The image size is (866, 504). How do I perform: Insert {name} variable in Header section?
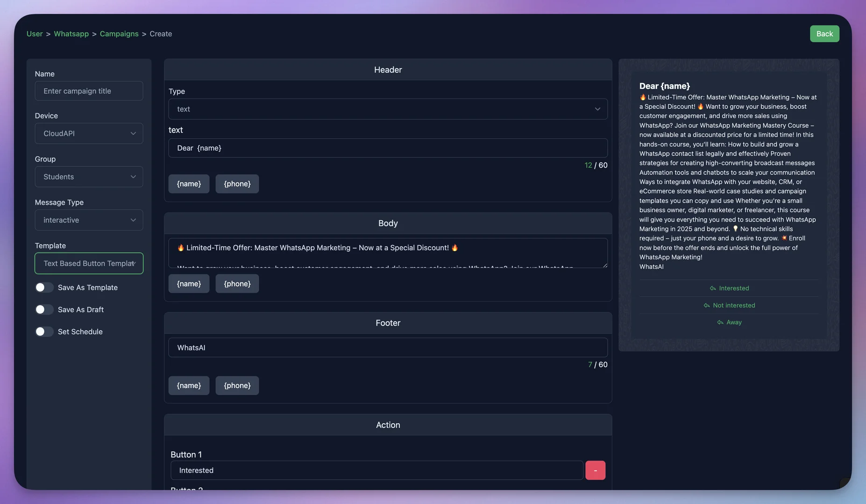tap(189, 184)
